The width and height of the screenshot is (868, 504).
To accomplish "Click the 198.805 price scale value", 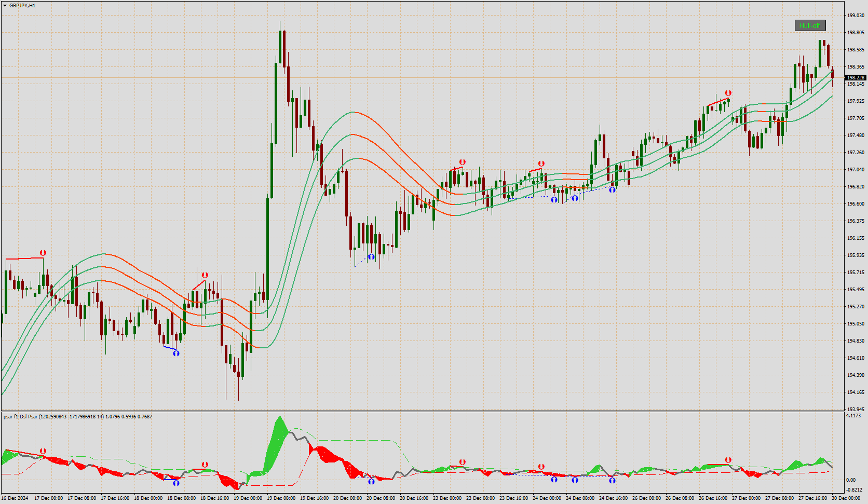I will tap(856, 33).
